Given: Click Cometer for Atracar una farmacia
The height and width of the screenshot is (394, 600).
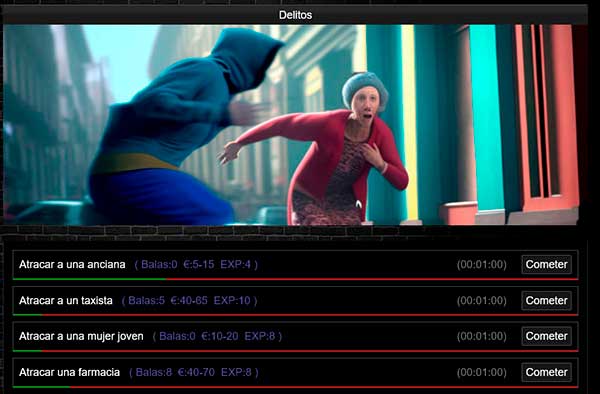Looking at the screenshot, I should click(x=546, y=372).
